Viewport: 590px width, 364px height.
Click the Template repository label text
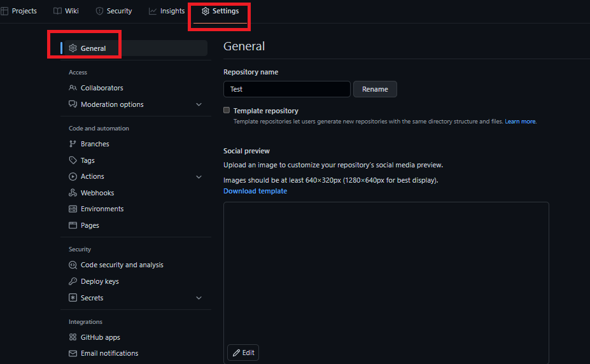[x=265, y=111]
